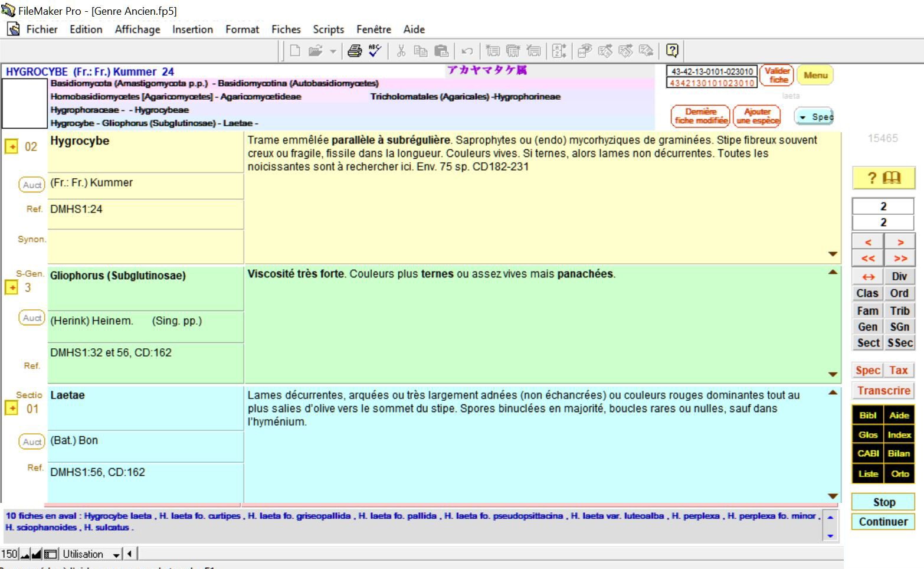
Task: Jump to last record with >> button
Action: (900, 258)
